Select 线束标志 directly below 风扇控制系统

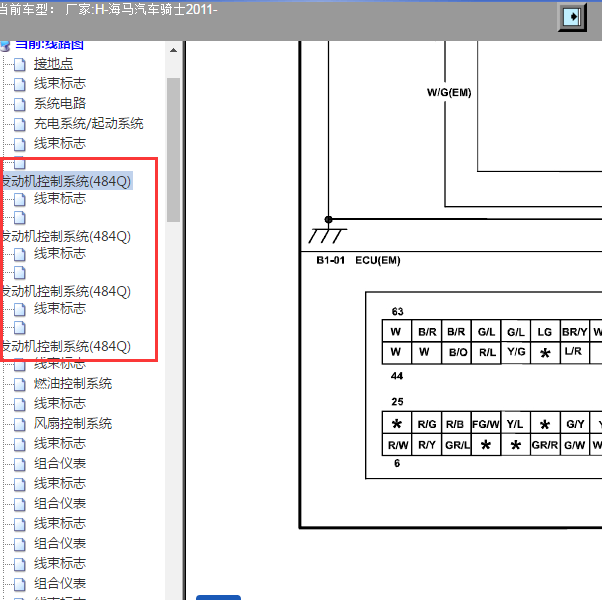[x=60, y=443]
